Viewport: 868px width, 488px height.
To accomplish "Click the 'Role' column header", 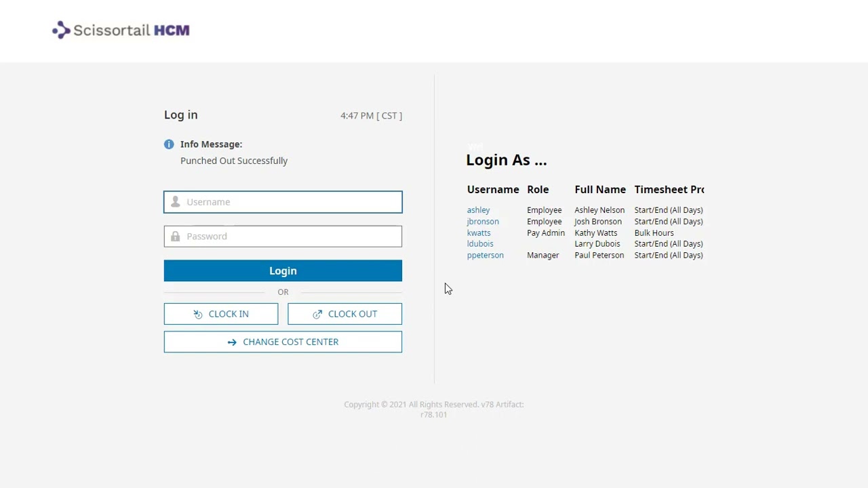I will pos(538,190).
